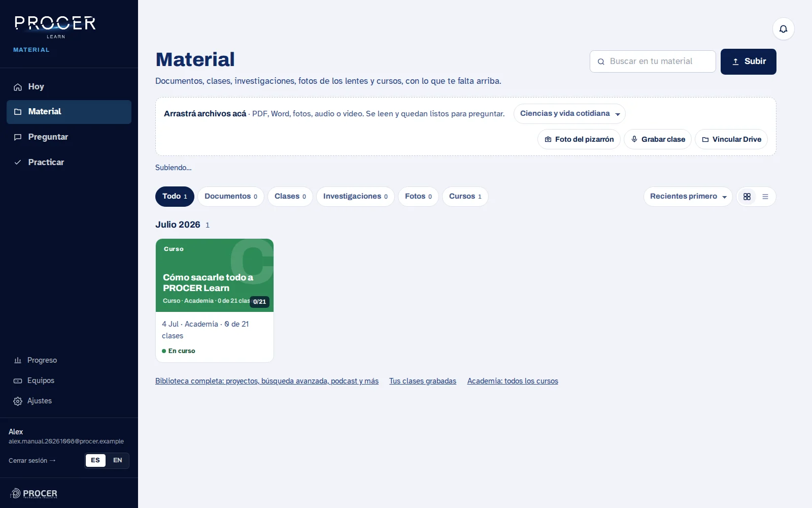Viewport: 812px width, 508px height.
Task: Select the Todo filter tab
Action: (x=175, y=197)
